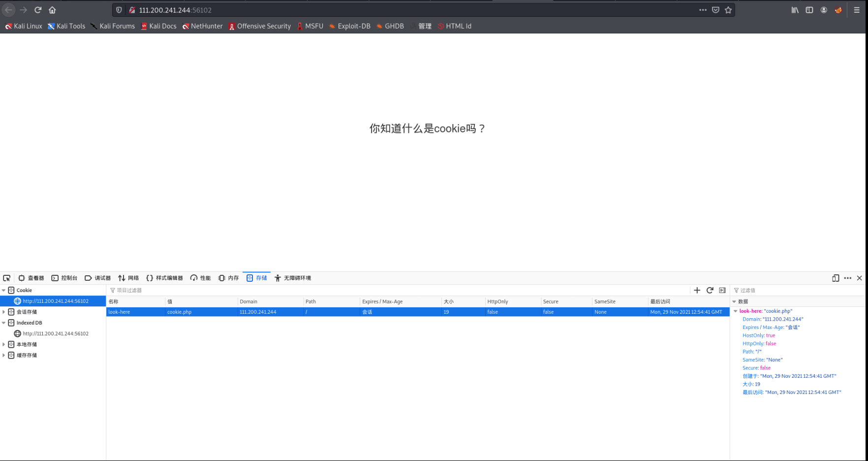Sort cookies by the Domain column header
Viewport: 868px width, 461px height.
tap(270, 301)
